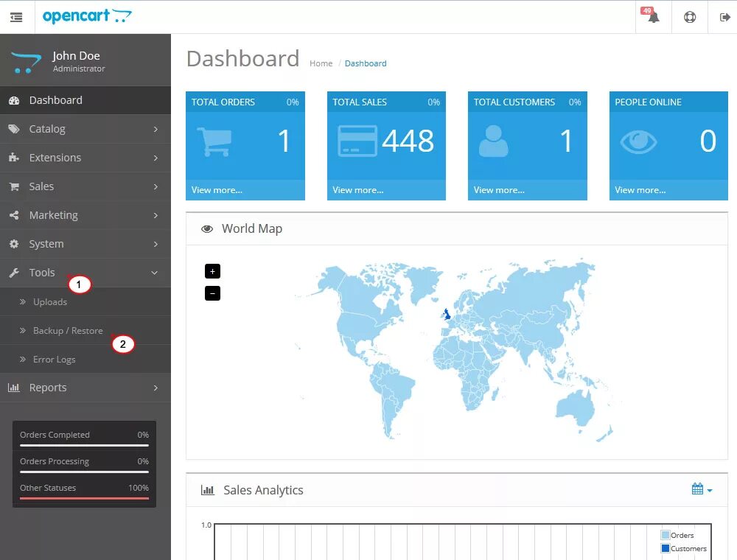Click the World Map panel heading

point(252,228)
